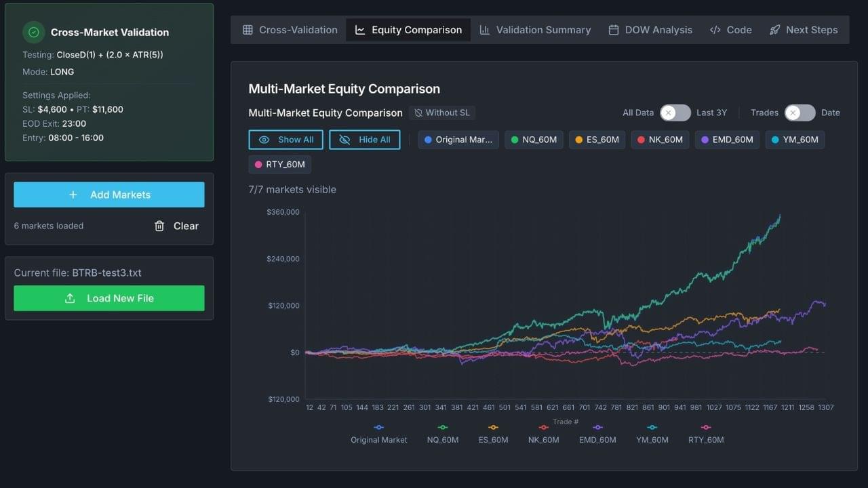Image resolution: width=868 pixels, height=488 pixels.
Task: Click the bar chart icon for Validation Summary
Action: (484, 30)
